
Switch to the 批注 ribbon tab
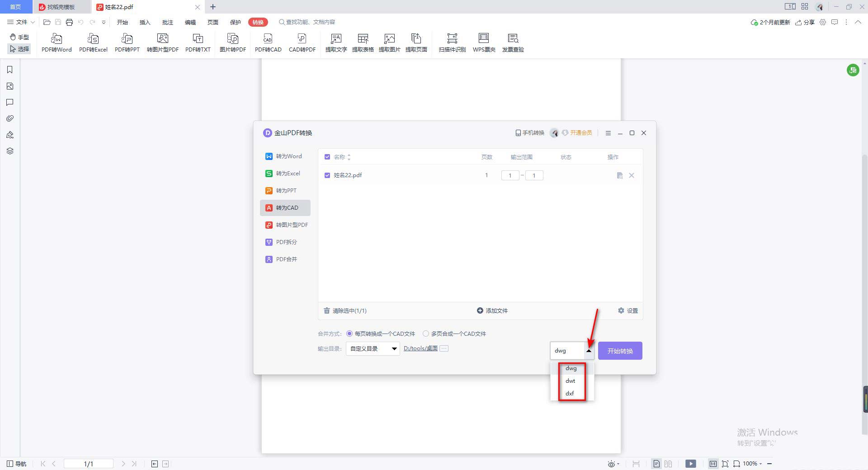167,22
